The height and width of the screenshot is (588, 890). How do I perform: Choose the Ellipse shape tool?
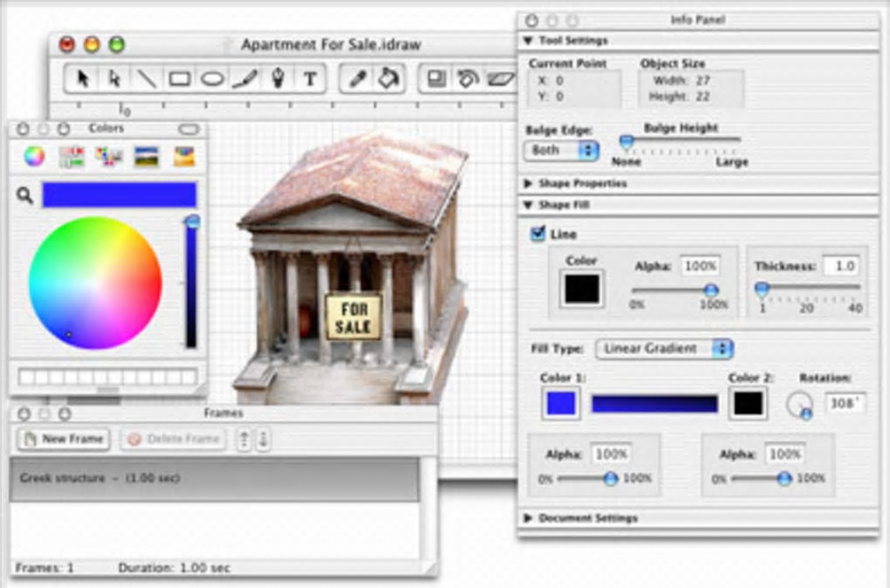(212, 79)
